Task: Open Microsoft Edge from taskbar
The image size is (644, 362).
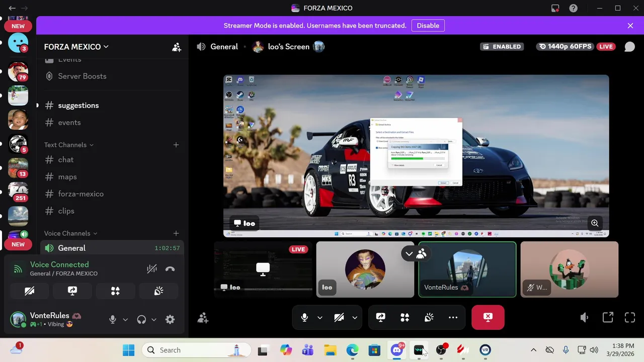Action: 352,350
